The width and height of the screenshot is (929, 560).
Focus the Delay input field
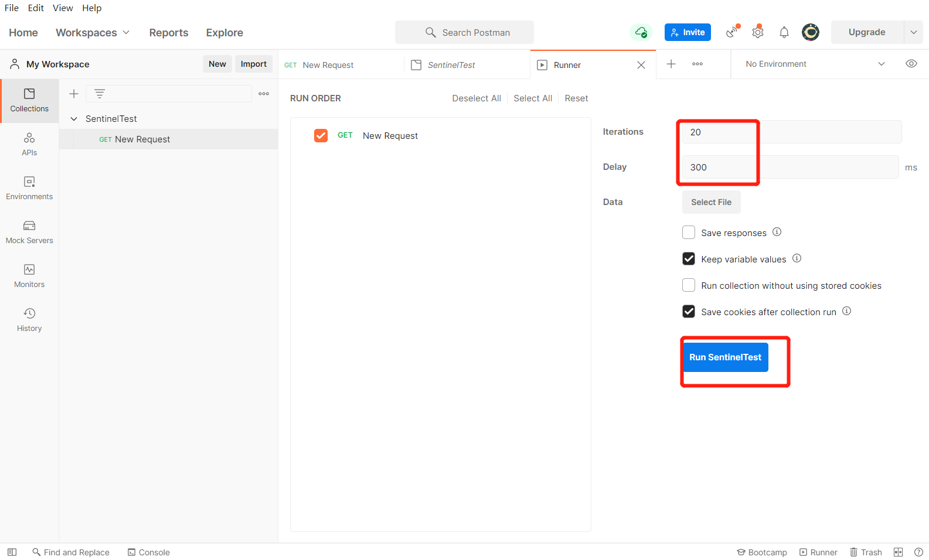coord(790,167)
